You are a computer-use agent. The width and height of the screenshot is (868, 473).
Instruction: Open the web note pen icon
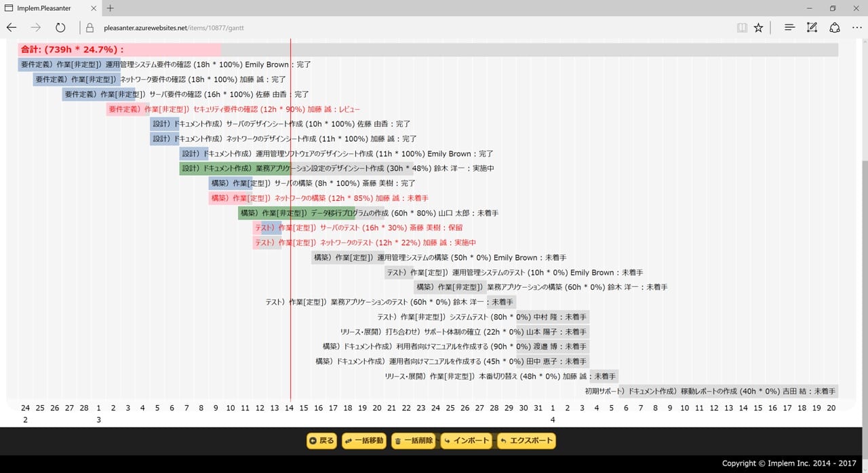click(812, 28)
